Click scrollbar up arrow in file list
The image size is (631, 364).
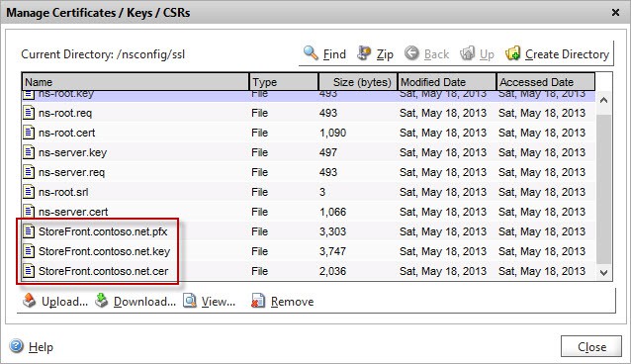pos(603,100)
